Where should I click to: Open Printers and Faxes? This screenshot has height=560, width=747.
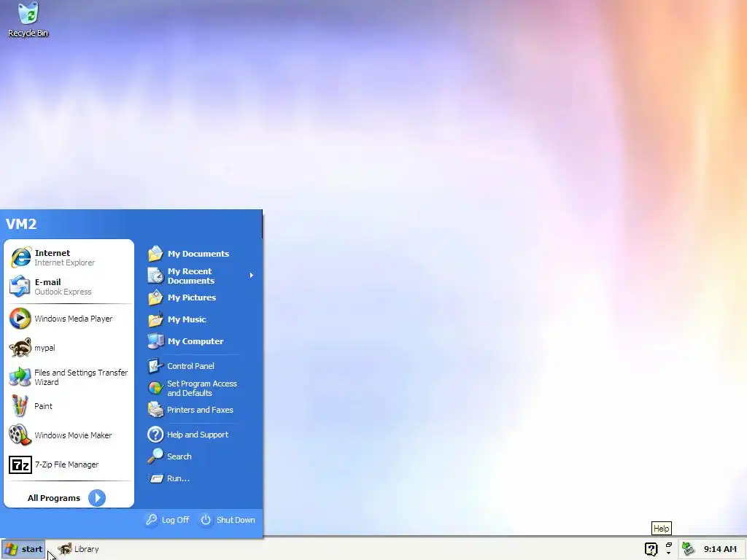[199, 410]
